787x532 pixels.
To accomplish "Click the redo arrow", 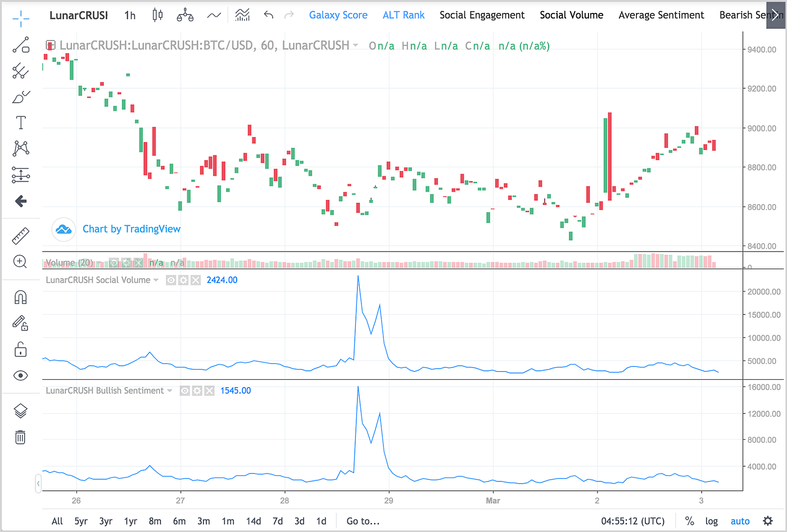I will click(x=290, y=15).
